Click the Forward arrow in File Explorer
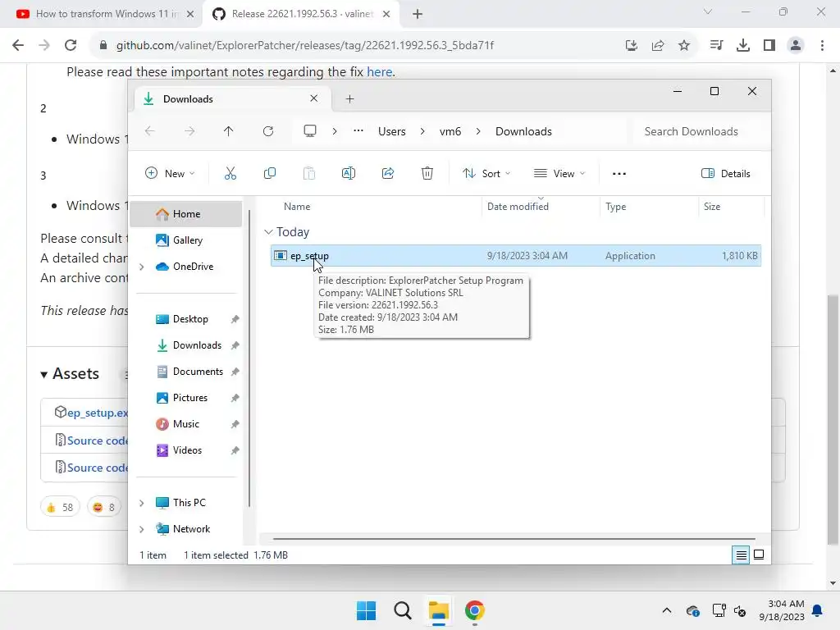Image resolution: width=840 pixels, height=630 pixels. 189,131
